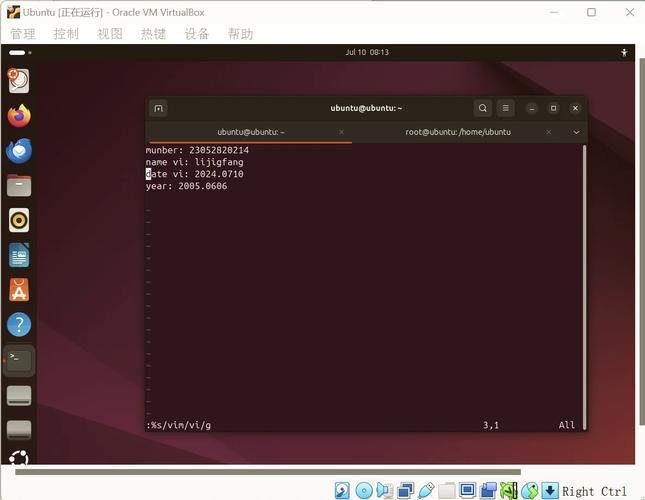The image size is (645, 500).
Task: Open the 控制 menu in VirtualBox
Action: [x=66, y=34]
